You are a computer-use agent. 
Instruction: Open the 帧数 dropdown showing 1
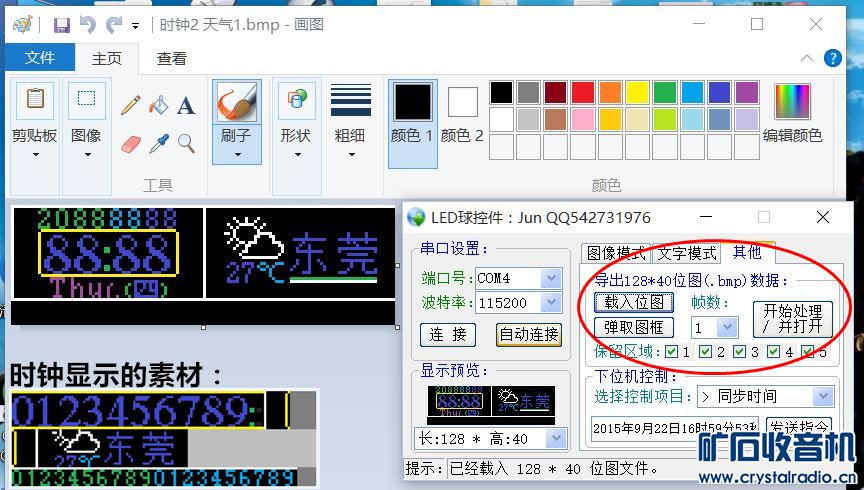pos(727,328)
